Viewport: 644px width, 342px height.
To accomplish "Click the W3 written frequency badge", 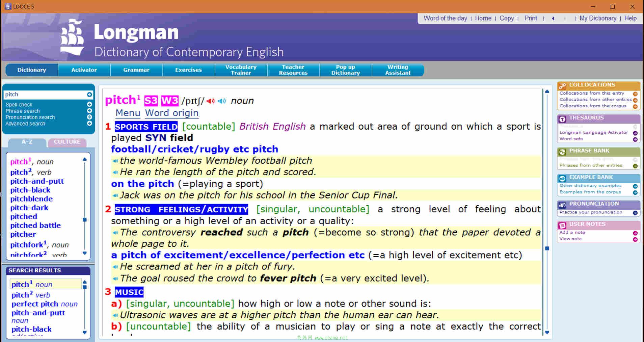I will (169, 101).
